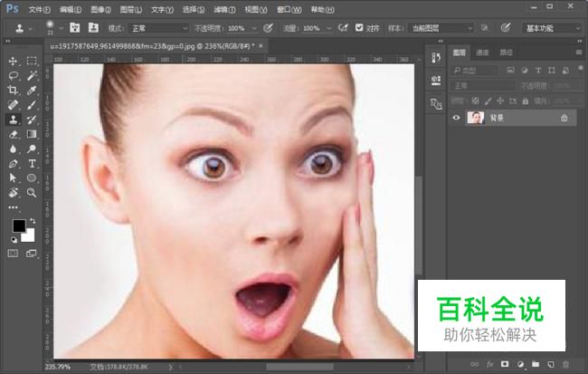Close the open jpg document tab
This screenshot has width=588, height=374.
[x=261, y=46]
